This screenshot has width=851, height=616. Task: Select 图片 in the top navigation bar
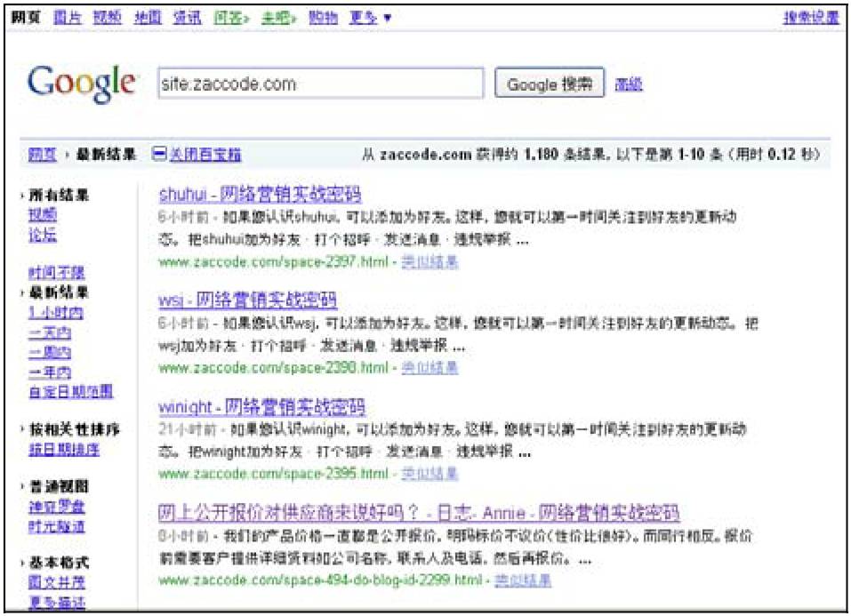click(68, 18)
